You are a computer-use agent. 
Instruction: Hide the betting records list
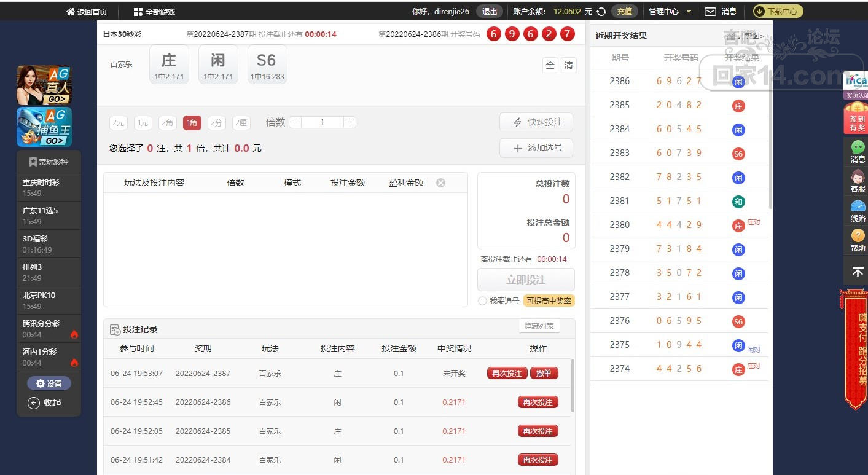click(539, 326)
